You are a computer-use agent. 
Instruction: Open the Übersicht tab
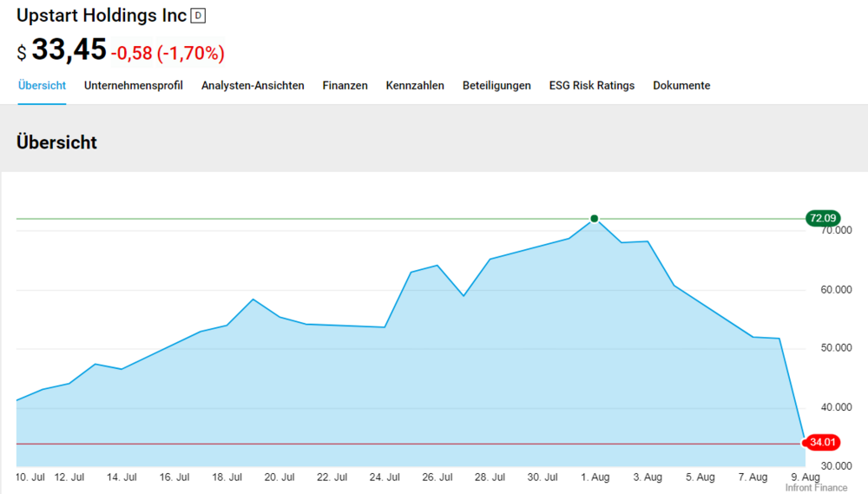[42, 86]
